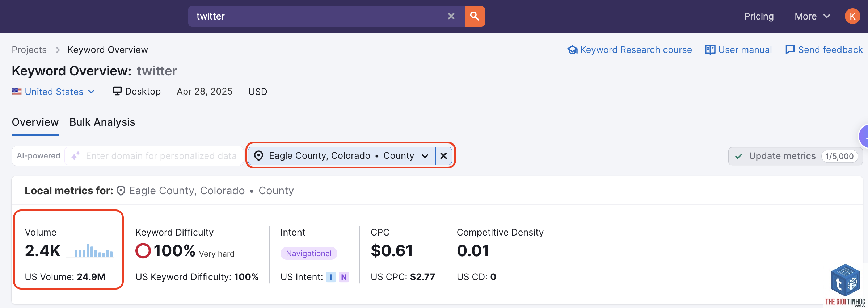Screen dimensions: 868x308
Task: Click US CPC: $2.77
Action: pos(403,277)
